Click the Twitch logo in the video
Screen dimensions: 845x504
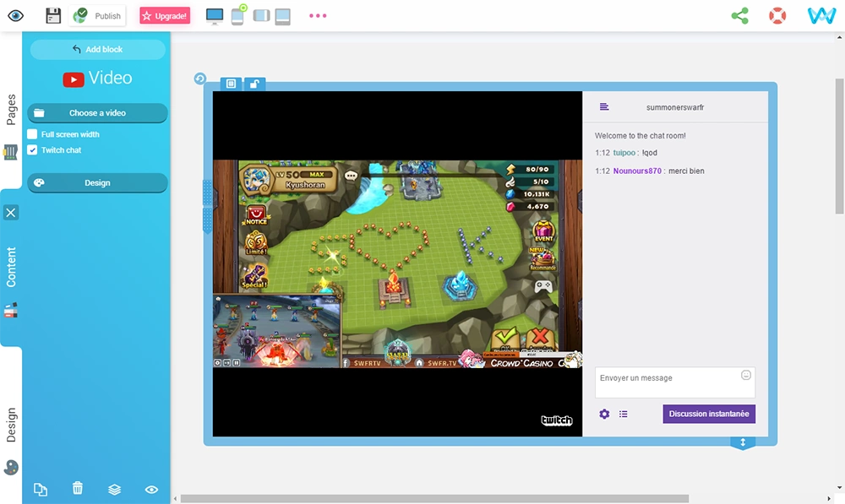[x=557, y=420]
